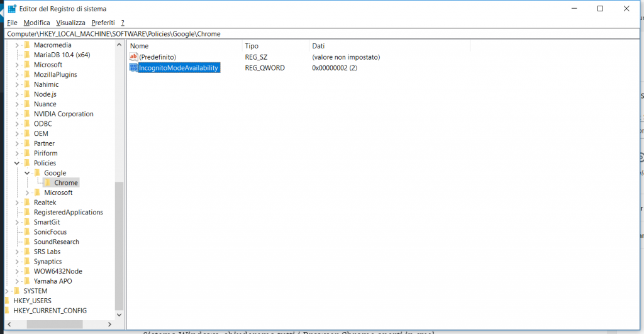This screenshot has height=334, width=644.
Task: Click the NVIDIA Corporation folder icon
Action: point(27,114)
